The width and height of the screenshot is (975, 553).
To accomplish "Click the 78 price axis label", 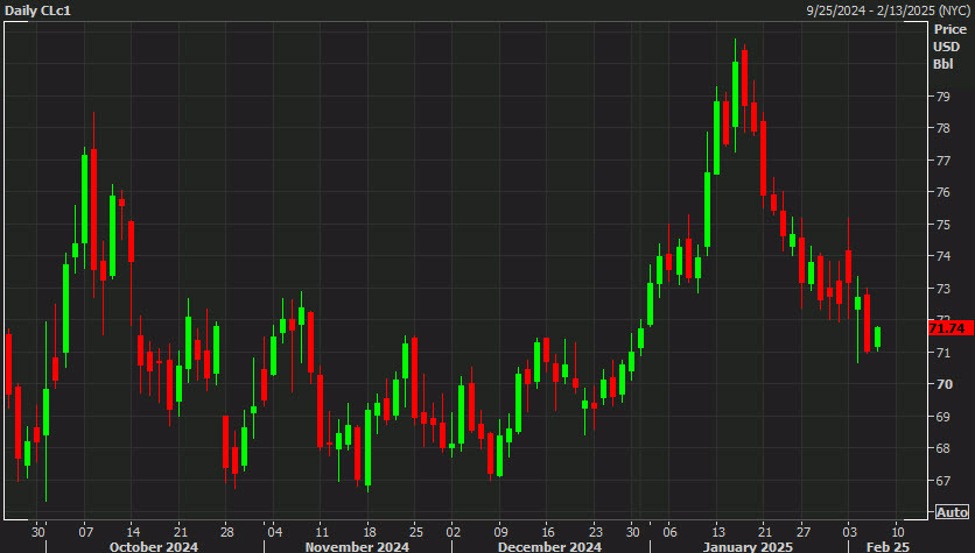I will [943, 128].
